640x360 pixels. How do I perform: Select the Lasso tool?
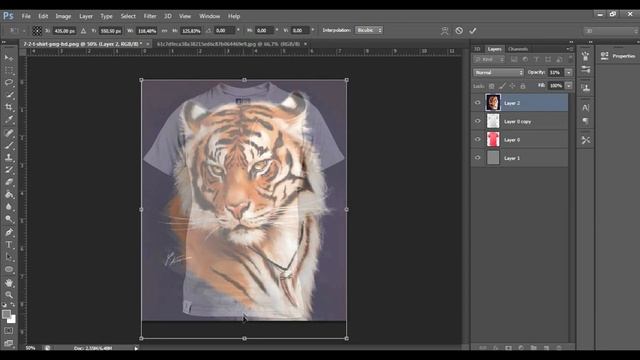click(9, 82)
